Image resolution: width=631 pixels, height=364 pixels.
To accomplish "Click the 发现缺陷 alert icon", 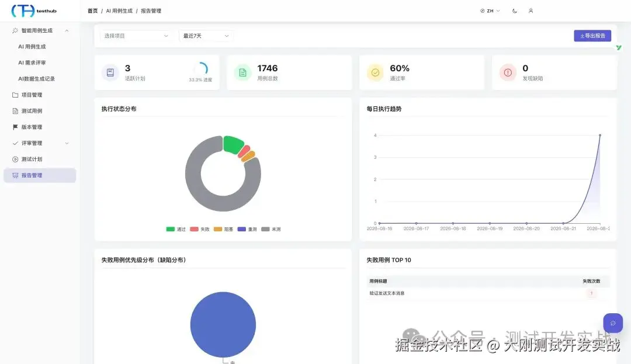I will (508, 72).
